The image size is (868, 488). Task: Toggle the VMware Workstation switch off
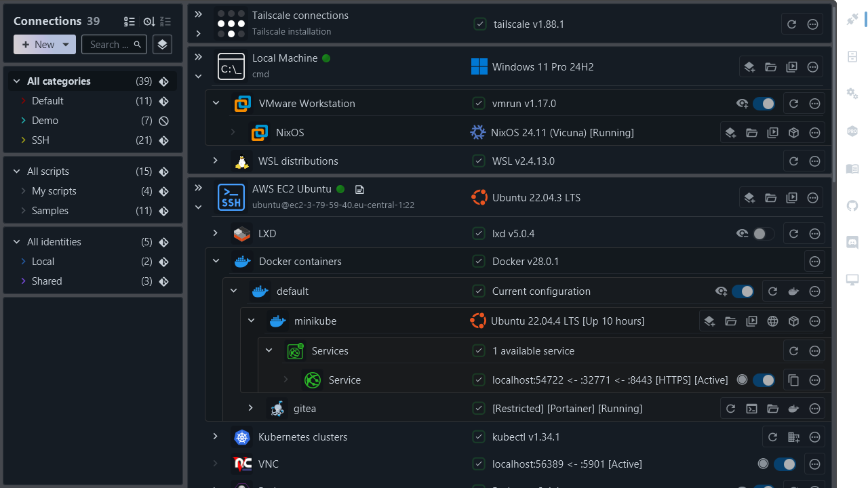(764, 104)
